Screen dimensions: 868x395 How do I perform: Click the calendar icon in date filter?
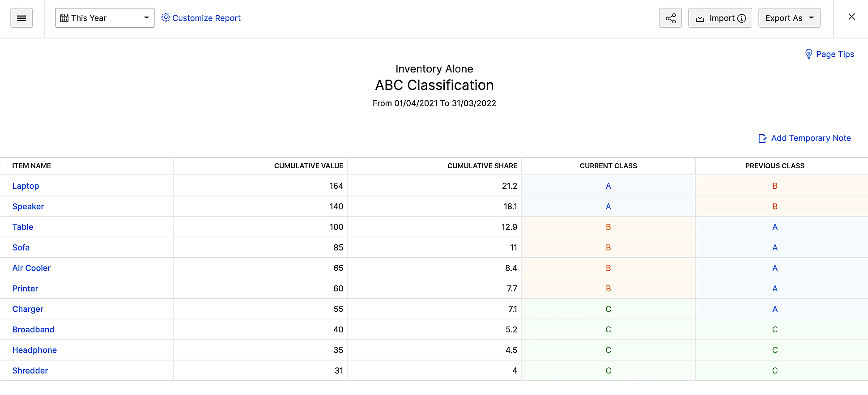(64, 18)
